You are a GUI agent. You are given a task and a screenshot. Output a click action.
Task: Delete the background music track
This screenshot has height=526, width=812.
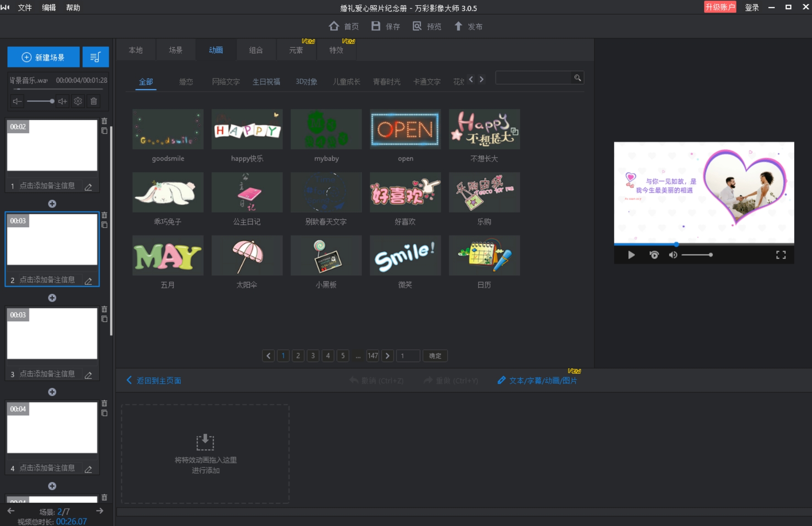[x=94, y=101]
